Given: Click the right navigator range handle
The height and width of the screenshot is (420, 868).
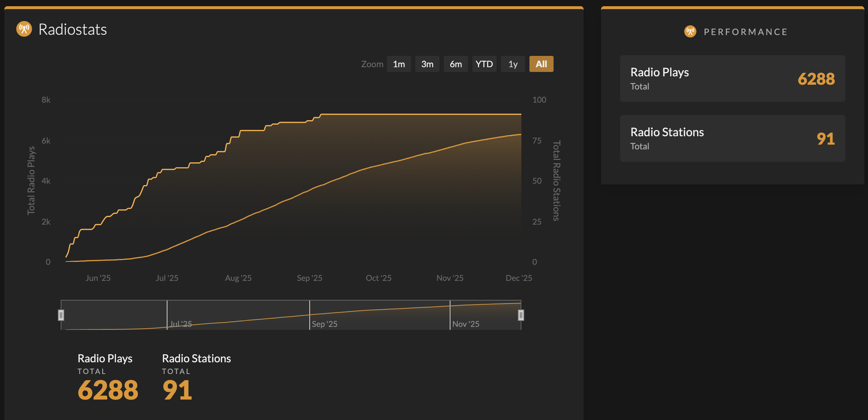Looking at the screenshot, I should coord(521,315).
